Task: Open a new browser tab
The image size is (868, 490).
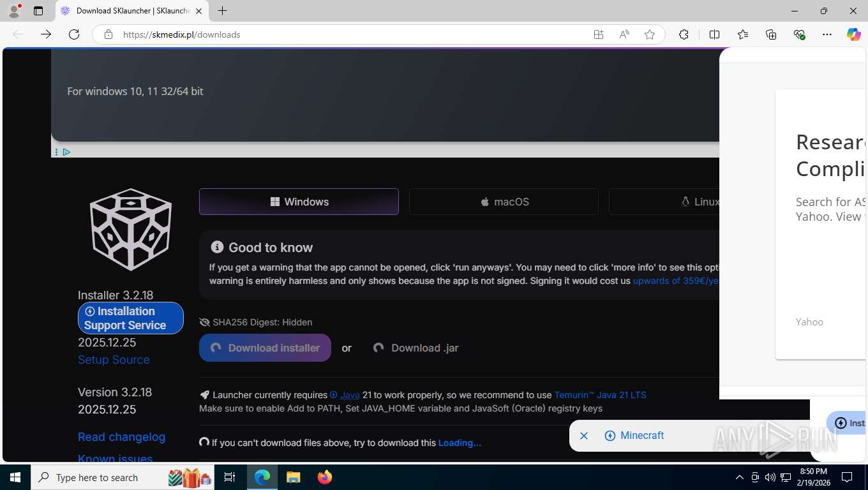Action: coord(222,11)
